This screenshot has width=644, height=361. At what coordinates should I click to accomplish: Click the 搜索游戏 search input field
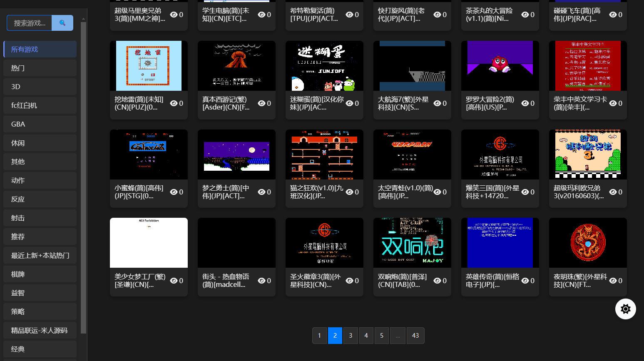point(29,23)
